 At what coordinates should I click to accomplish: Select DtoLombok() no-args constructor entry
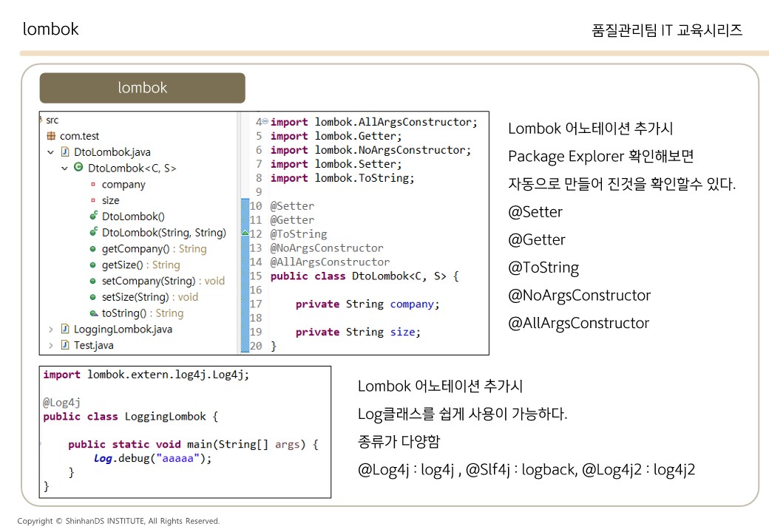pyautogui.click(x=133, y=216)
